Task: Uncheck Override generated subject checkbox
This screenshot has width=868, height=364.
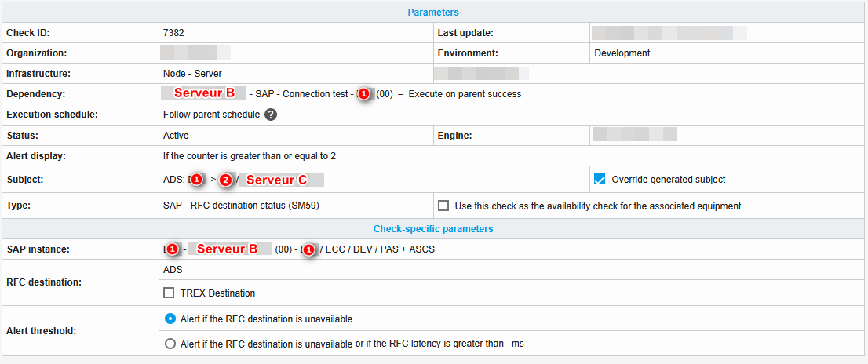Action: [x=600, y=180]
